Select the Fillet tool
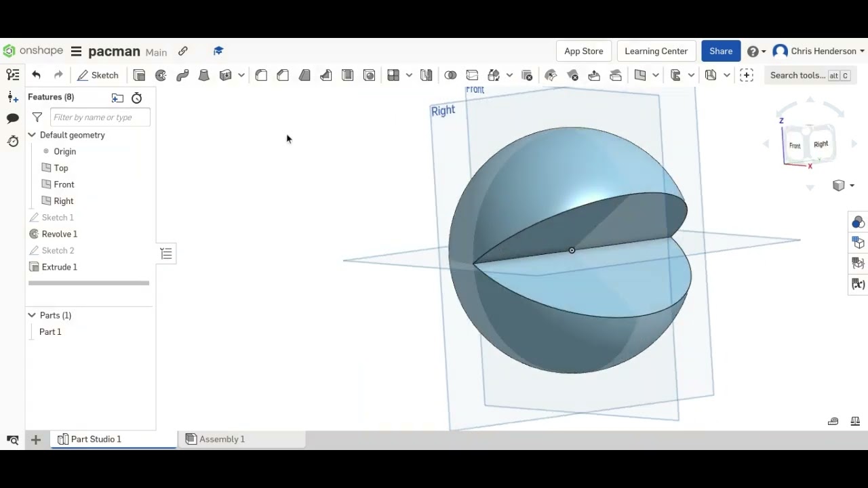868x488 pixels. click(261, 75)
